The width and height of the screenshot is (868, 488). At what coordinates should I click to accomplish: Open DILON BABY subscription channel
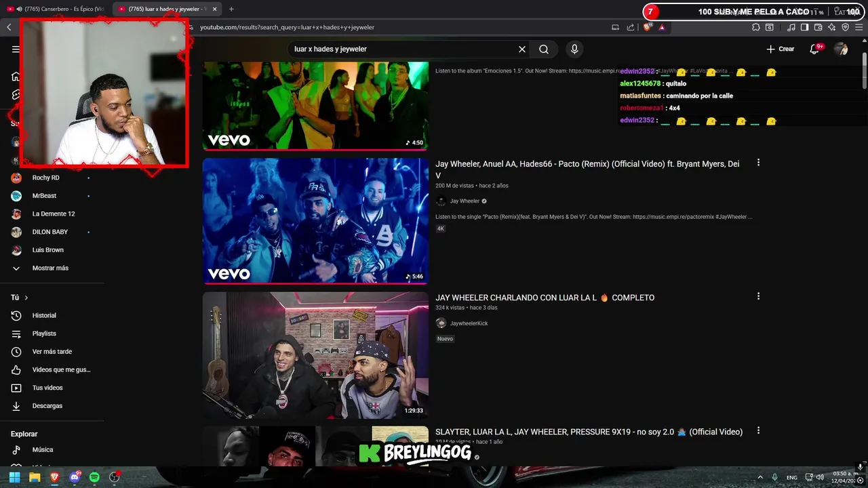pos(52,232)
